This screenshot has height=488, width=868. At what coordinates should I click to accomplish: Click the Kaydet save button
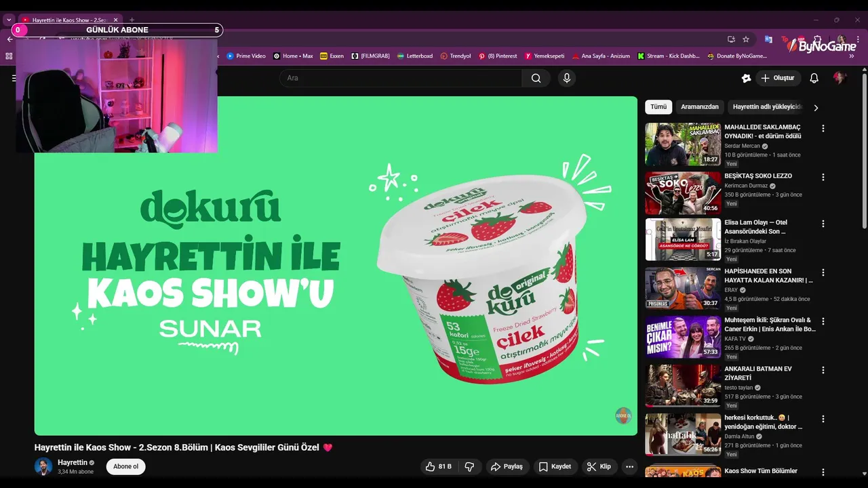tap(555, 466)
